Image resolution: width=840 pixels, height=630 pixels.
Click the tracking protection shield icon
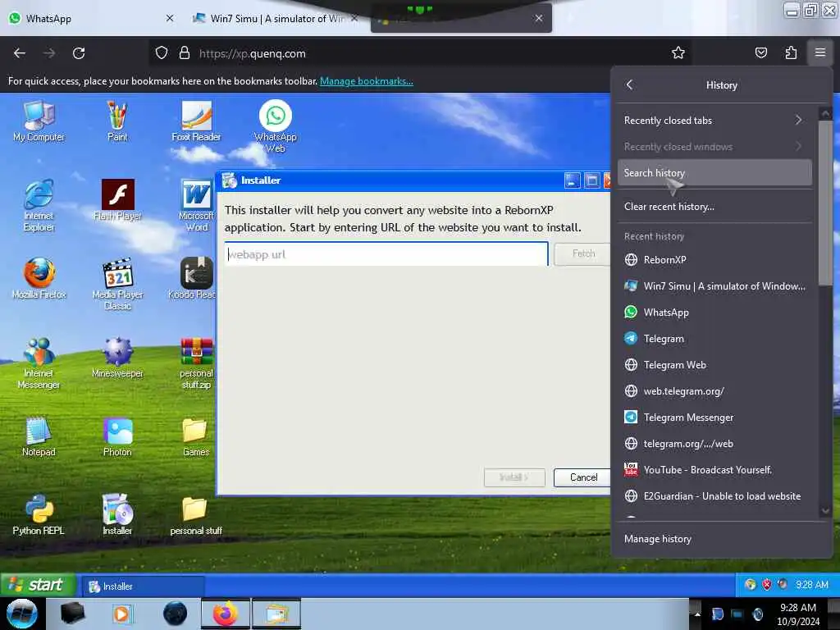click(x=162, y=53)
